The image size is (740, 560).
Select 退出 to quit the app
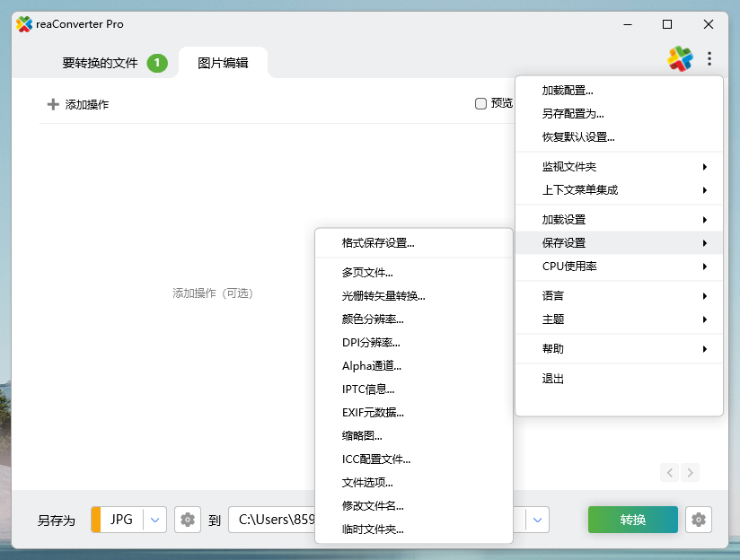pyautogui.click(x=619, y=379)
